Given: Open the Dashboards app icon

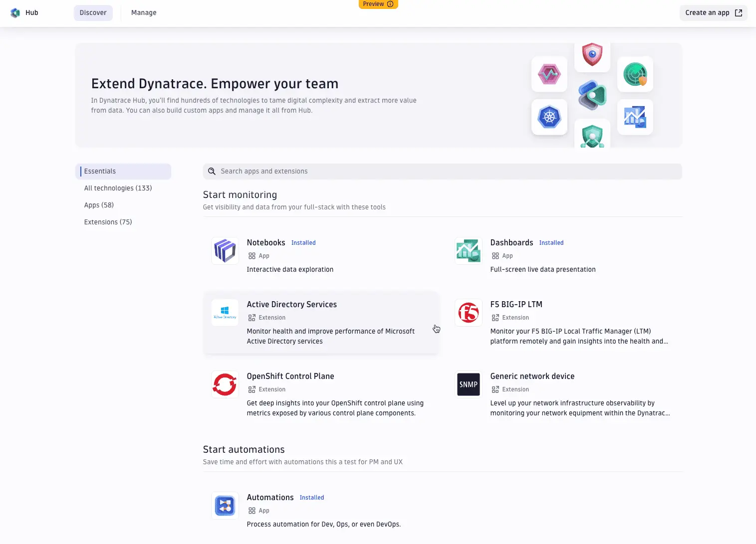Looking at the screenshot, I should pyautogui.click(x=469, y=250).
